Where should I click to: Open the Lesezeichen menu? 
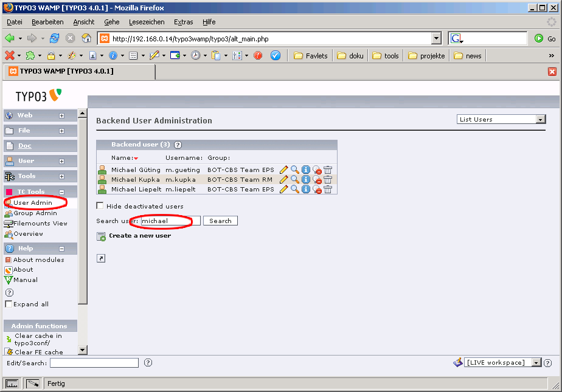click(x=147, y=22)
